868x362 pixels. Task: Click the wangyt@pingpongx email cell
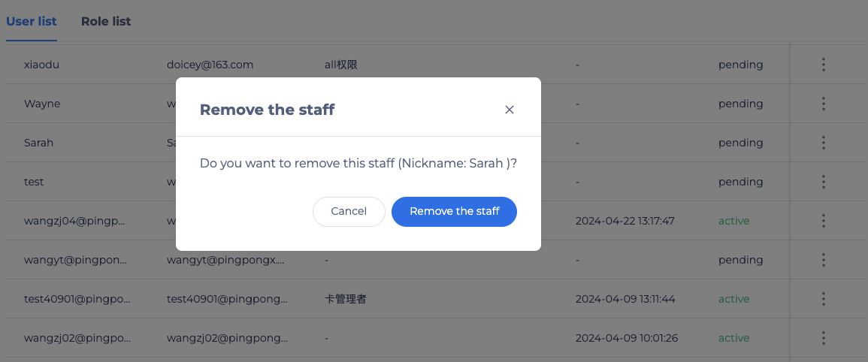tap(225, 260)
